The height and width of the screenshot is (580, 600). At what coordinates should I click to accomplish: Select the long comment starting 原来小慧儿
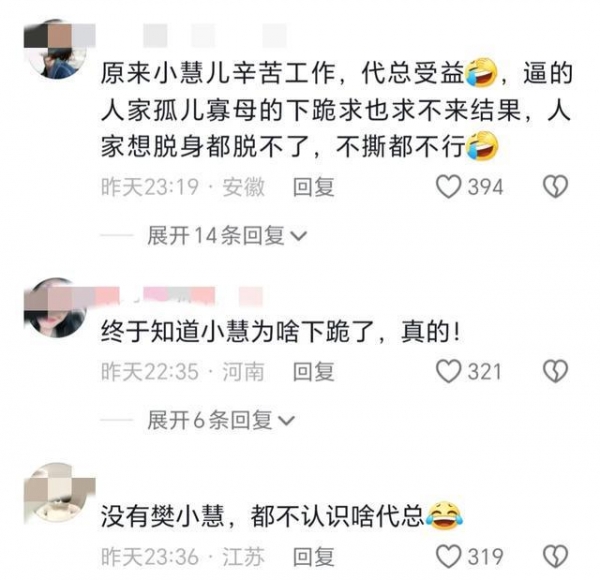tap(336, 110)
